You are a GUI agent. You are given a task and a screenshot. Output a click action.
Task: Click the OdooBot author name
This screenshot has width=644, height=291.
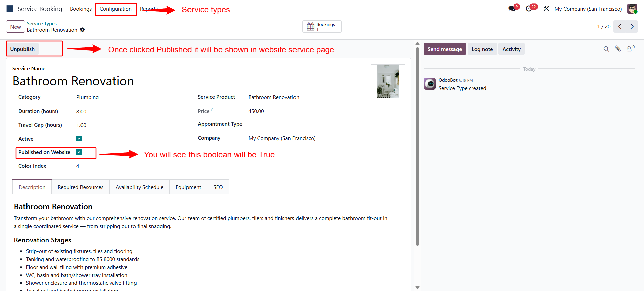[448, 80]
